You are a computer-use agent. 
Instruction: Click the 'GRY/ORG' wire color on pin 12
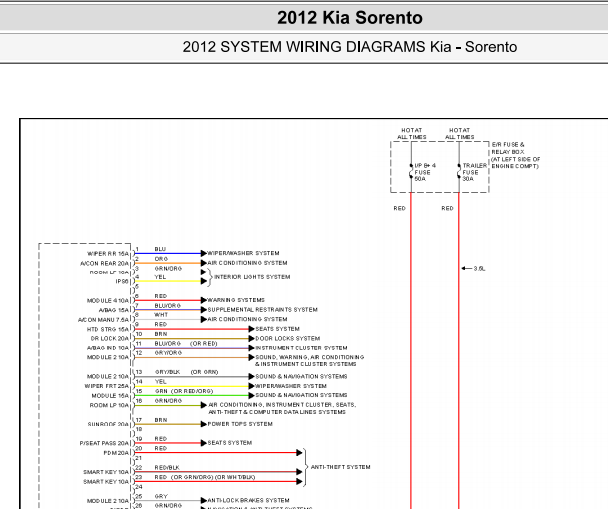168,353
